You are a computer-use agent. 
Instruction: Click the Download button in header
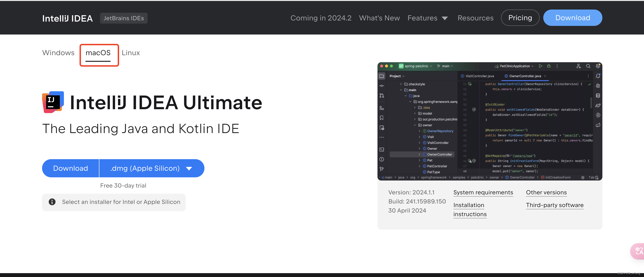coord(573,18)
